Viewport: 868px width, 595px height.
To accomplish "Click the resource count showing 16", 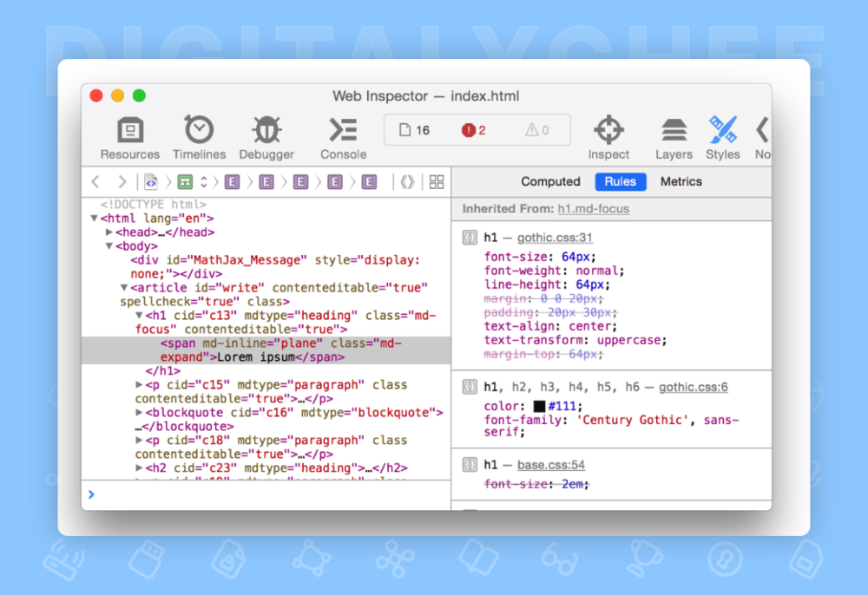I will 414,130.
